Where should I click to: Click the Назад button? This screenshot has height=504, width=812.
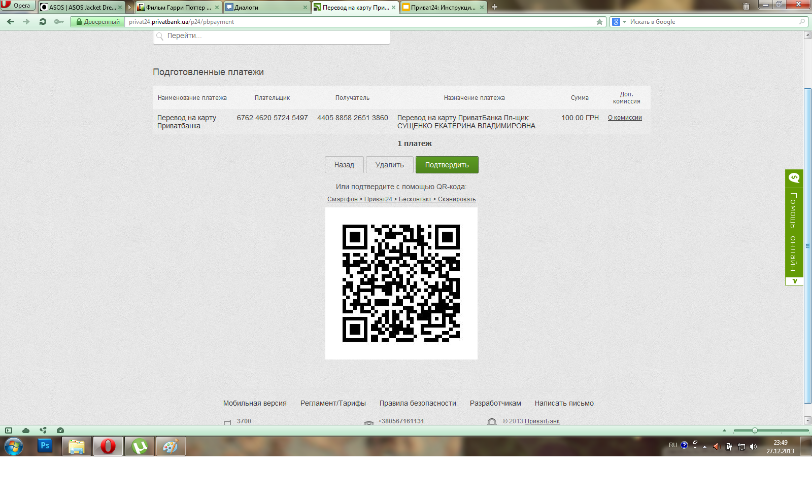(x=344, y=165)
